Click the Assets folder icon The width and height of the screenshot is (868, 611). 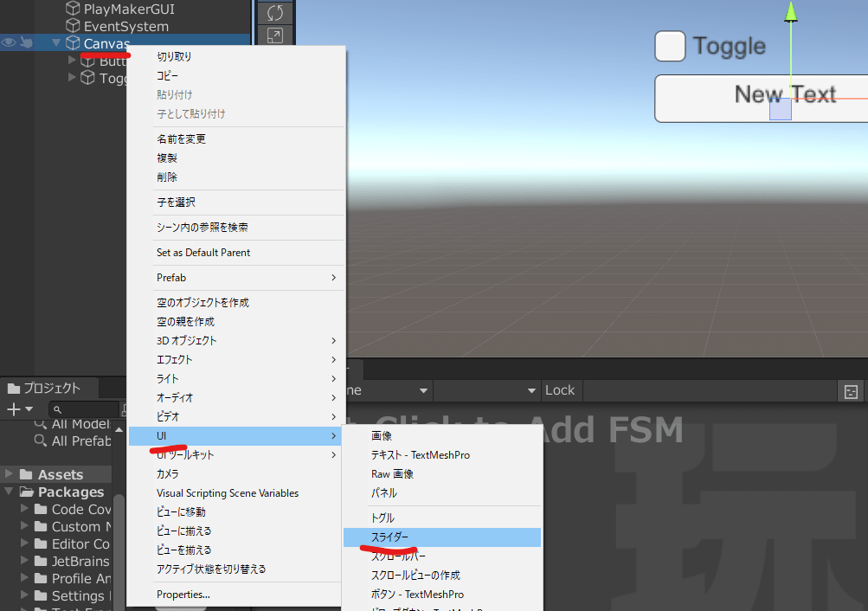click(x=26, y=474)
